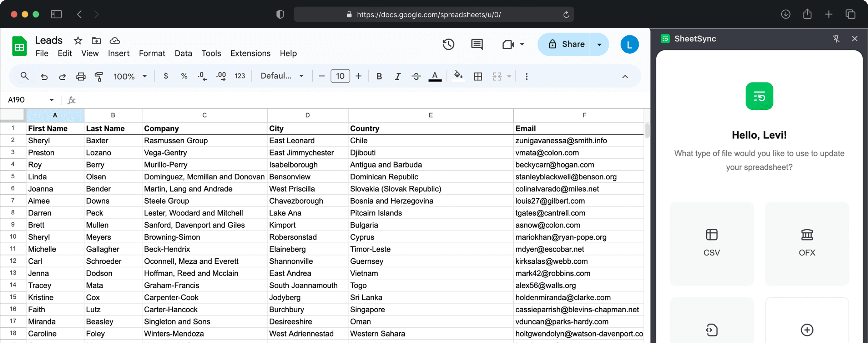Click the undo arrow icon
Viewport: 868px width, 343px height.
pyautogui.click(x=44, y=76)
